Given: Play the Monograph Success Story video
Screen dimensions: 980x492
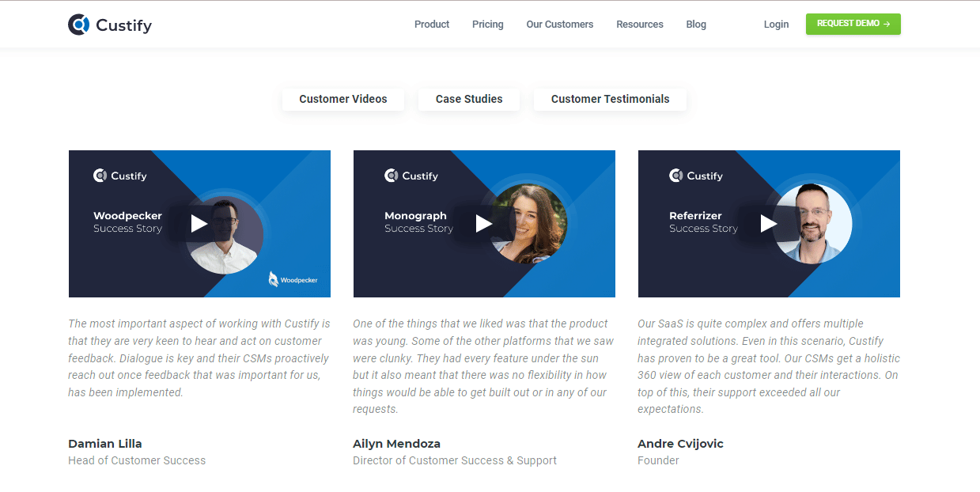Looking at the screenshot, I should pos(484,224).
